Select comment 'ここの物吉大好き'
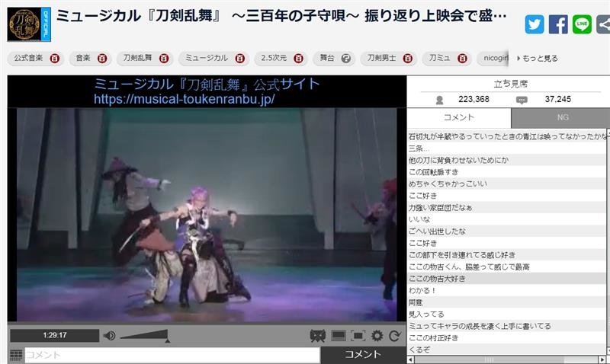This screenshot has width=610, height=364. [506, 279]
